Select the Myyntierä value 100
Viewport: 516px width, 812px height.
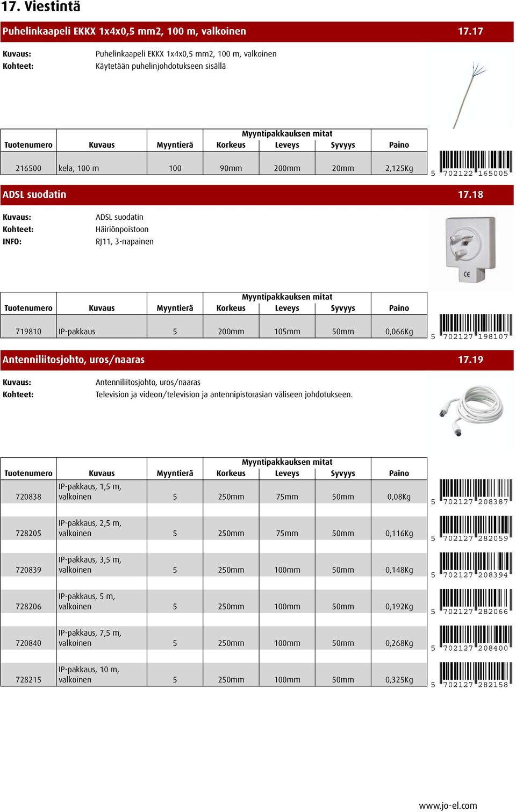tap(175, 168)
